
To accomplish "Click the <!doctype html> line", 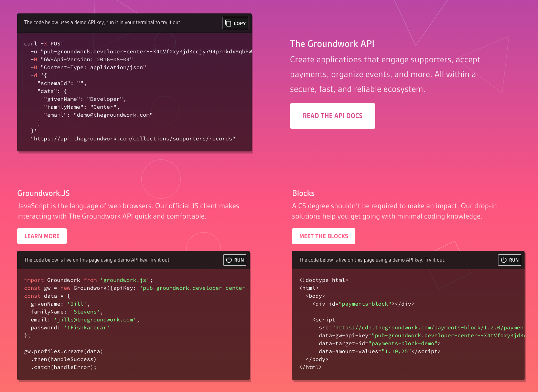I will point(324,280).
